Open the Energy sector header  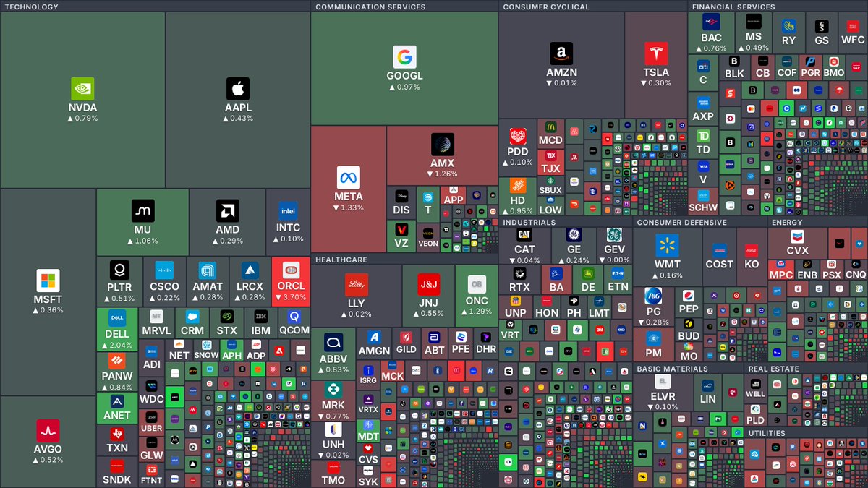tap(787, 222)
